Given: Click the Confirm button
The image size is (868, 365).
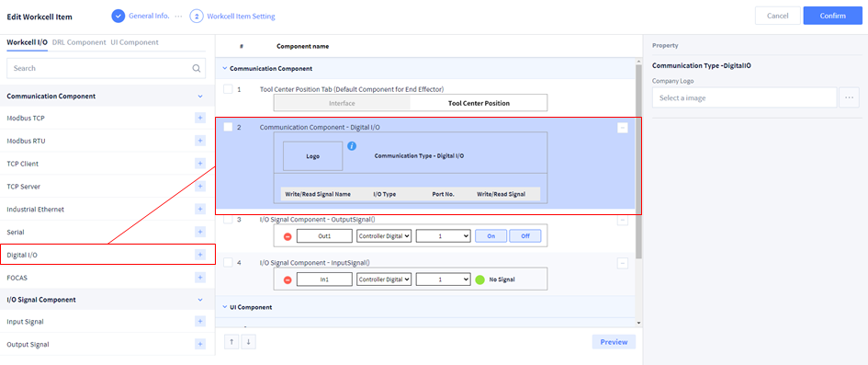Looking at the screenshot, I should (x=832, y=16).
